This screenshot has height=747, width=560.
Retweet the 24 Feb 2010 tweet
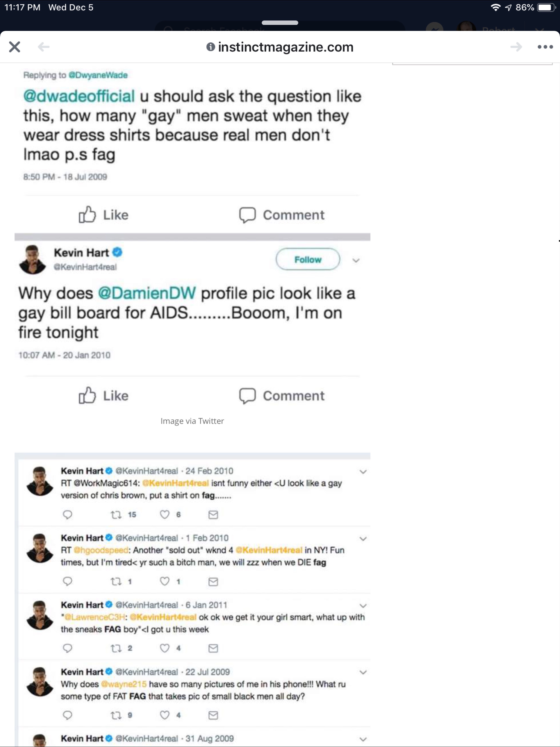(x=116, y=515)
